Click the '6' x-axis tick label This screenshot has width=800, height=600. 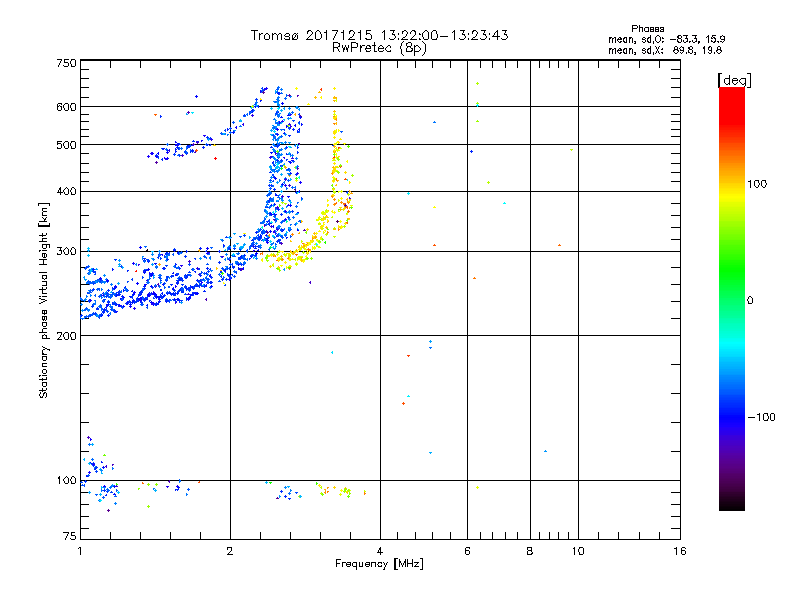pos(467,551)
